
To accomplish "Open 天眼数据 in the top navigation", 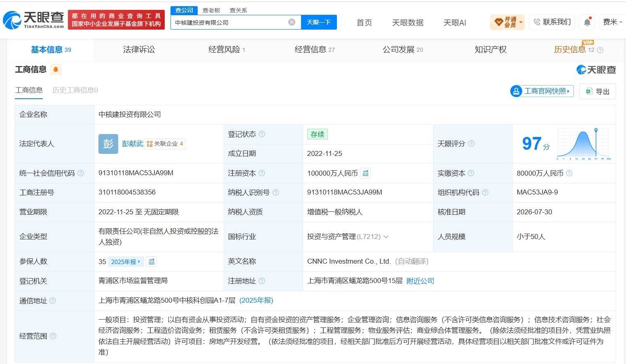I will tap(408, 23).
